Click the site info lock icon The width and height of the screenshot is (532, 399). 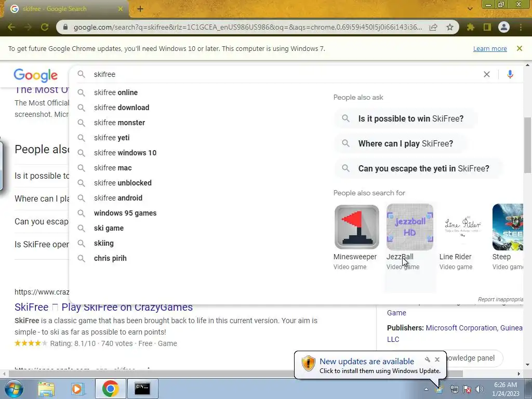point(65,27)
